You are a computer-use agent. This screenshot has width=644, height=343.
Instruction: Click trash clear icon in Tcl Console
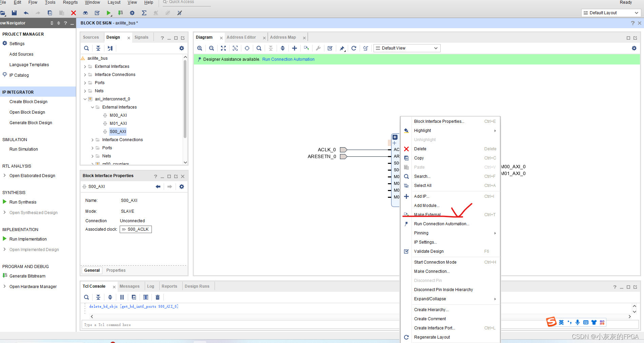click(x=158, y=297)
